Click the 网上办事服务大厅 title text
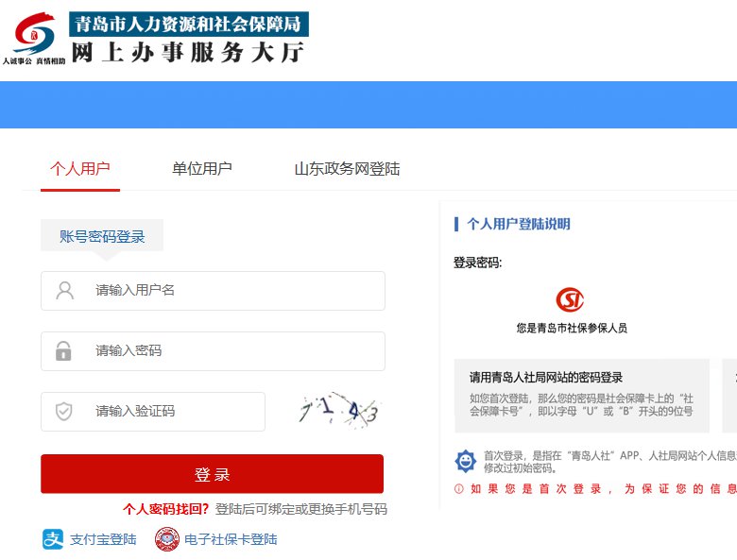Screen dimensions: 737x560 [188, 52]
